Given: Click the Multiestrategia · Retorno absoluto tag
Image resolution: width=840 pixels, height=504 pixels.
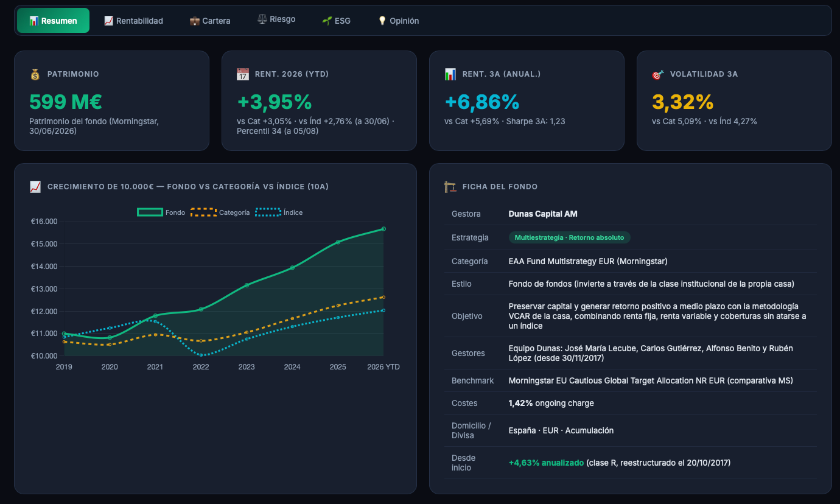Looking at the screenshot, I should click(570, 237).
